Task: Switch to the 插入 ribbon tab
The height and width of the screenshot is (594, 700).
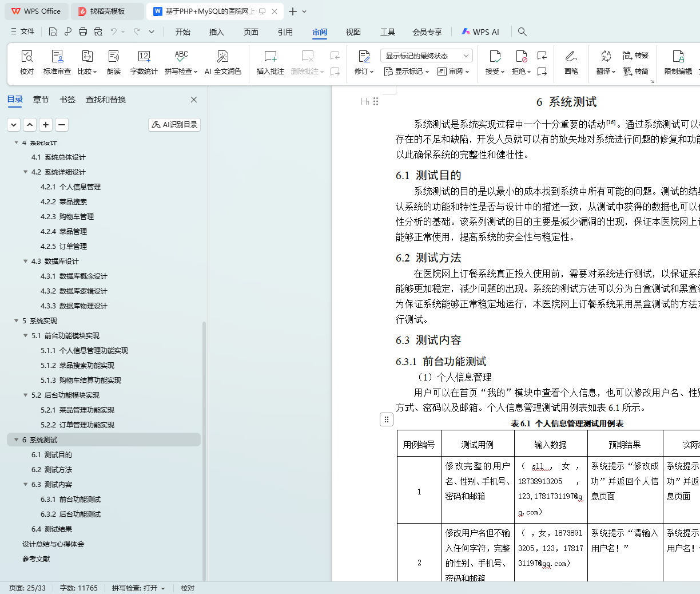Action: click(217, 32)
